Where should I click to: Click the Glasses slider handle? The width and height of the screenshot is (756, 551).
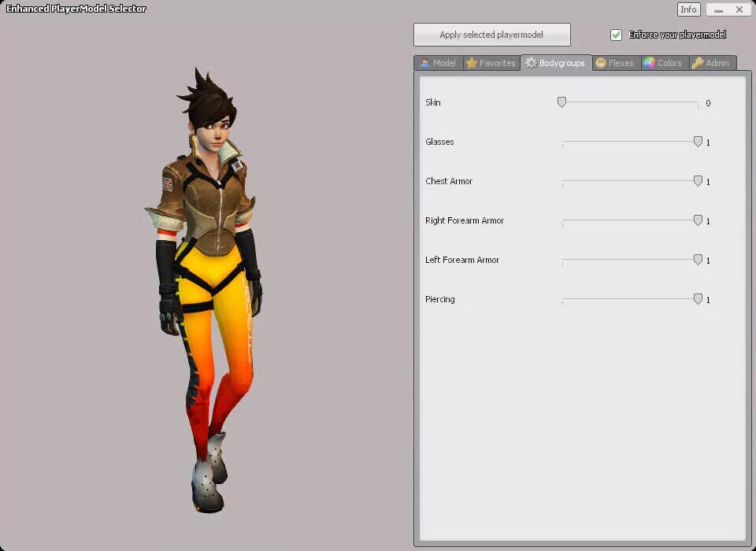[698, 142]
